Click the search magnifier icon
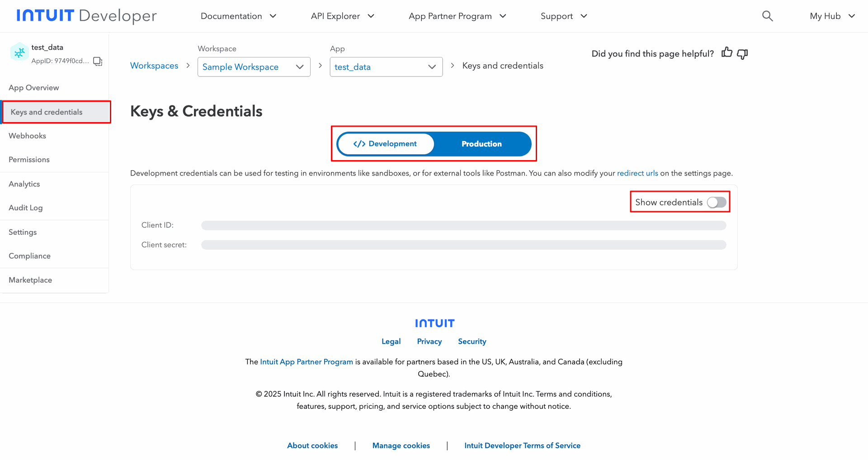Screen dimensions: 868x460 point(767,16)
